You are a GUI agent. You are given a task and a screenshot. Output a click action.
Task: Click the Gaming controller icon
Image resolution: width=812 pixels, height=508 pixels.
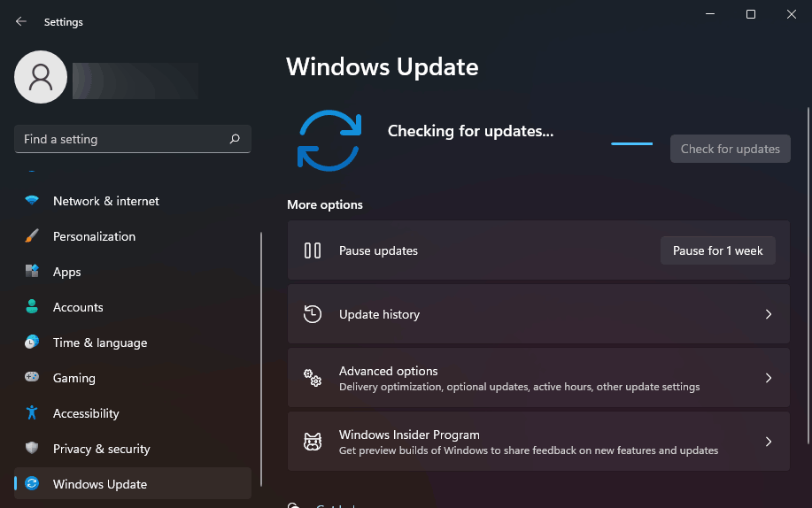[x=32, y=377]
